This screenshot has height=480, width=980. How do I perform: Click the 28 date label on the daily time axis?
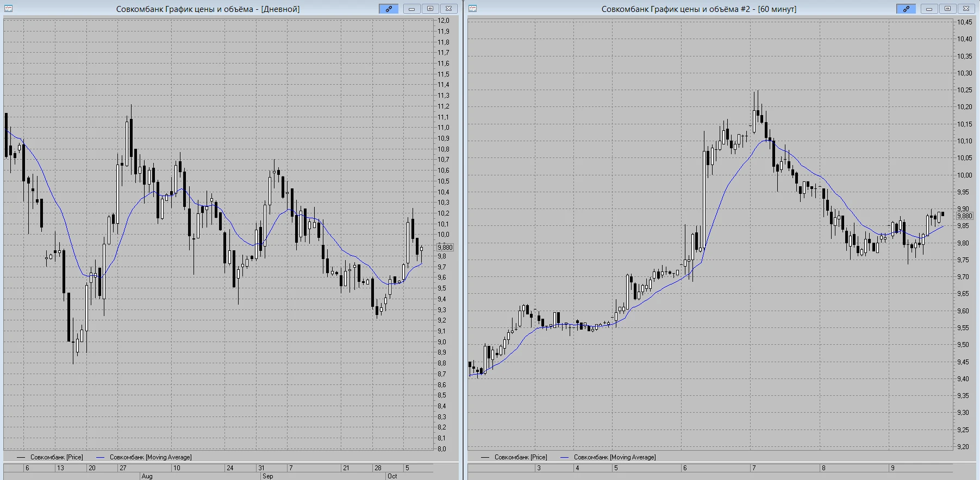378,468
